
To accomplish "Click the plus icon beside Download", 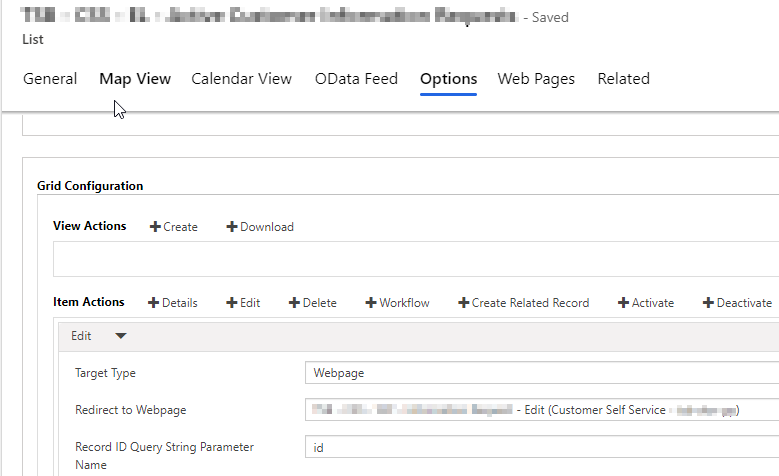I will [x=232, y=227].
